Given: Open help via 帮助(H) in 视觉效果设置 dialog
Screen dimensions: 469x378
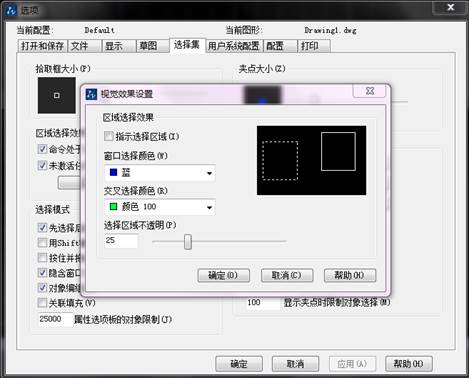Looking at the screenshot, I should 350,276.
